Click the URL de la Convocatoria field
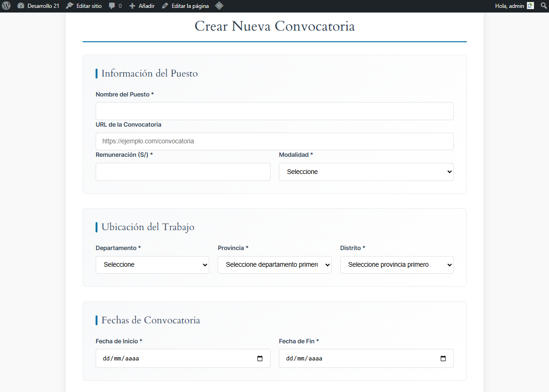 point(274,141)
